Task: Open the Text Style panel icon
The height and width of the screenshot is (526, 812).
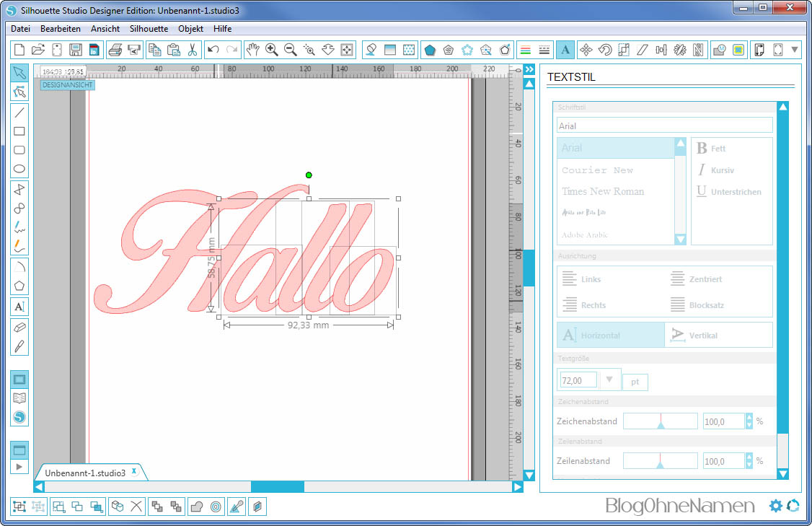Action: tap(565, 50)
